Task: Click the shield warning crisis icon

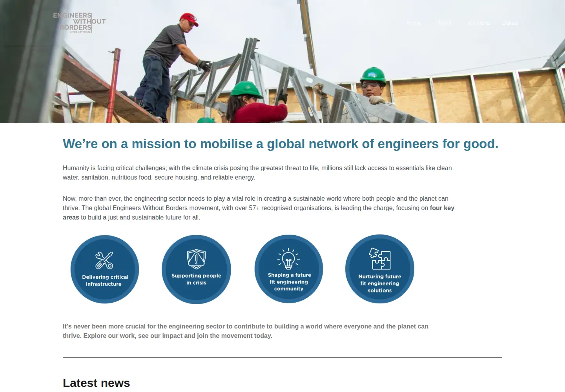Action: tap(196, 259)
